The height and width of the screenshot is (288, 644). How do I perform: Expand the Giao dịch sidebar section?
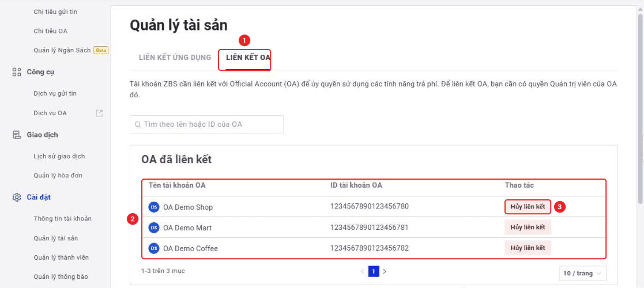pos(42,135)
